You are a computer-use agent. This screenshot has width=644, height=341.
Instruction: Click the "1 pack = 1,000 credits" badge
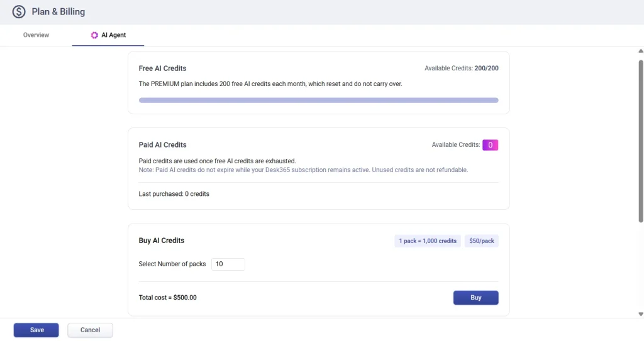coord(428,241)
